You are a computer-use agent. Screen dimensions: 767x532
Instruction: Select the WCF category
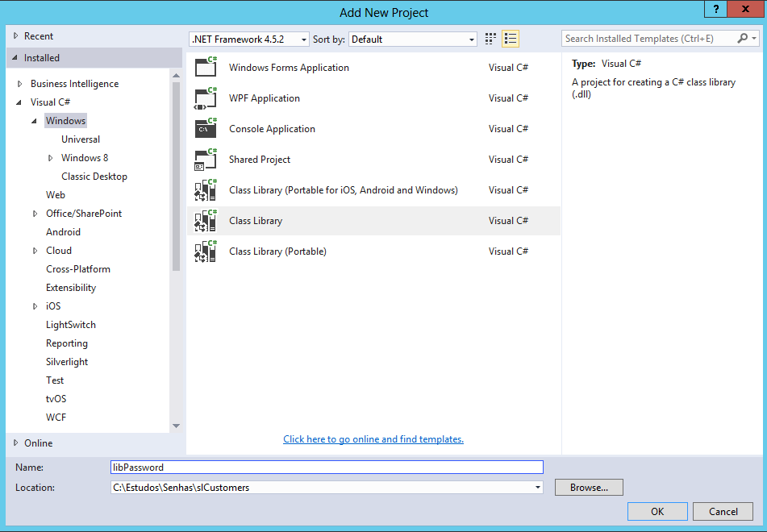pos(56,417)
